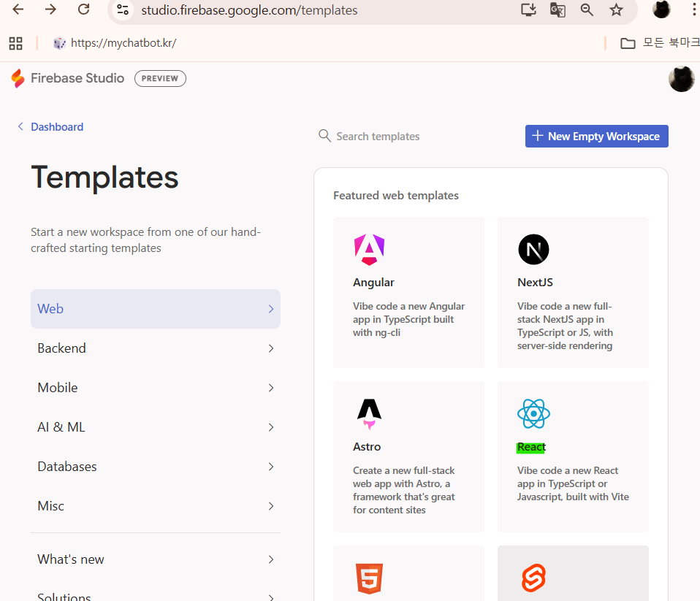Click the zoom magnifier icon in the address bar
Screen dimensions: 700x601
[587, 9]
